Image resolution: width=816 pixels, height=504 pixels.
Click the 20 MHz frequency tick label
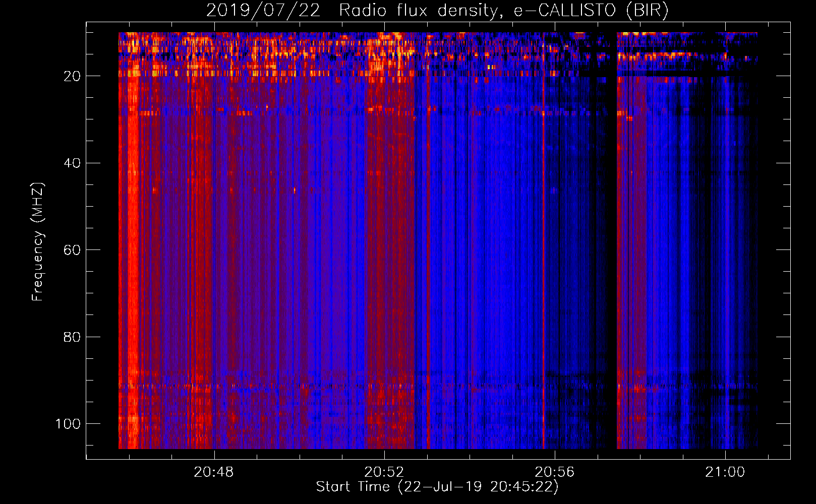point(72,77)
